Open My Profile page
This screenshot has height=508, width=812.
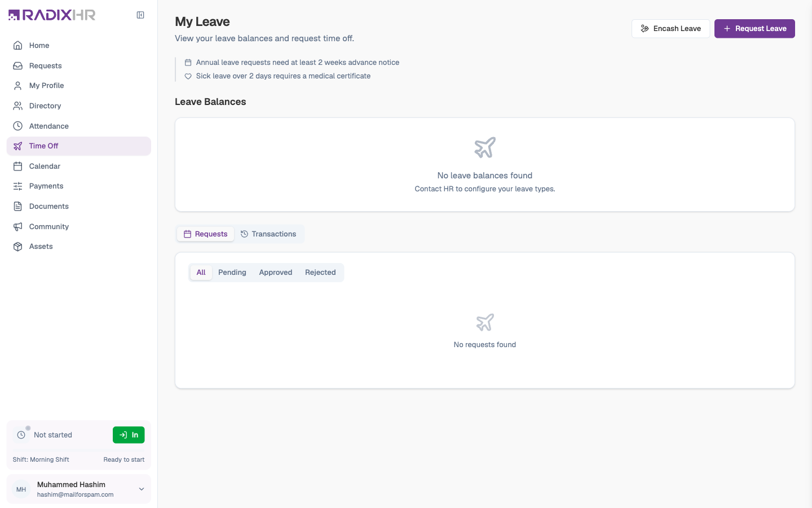point(79,86)
